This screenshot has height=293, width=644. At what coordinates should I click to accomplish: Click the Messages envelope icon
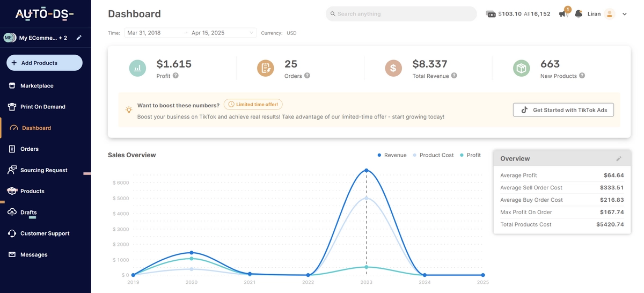[x=12, y=254]
